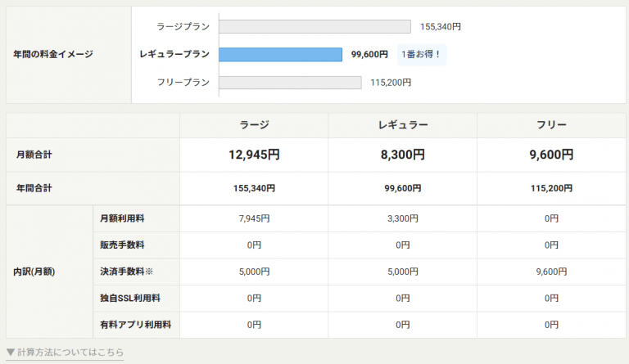The width and height of the screenshot is (629, 364).
Task: Click the 内訳(月額) section label
Action: [35, 272]
